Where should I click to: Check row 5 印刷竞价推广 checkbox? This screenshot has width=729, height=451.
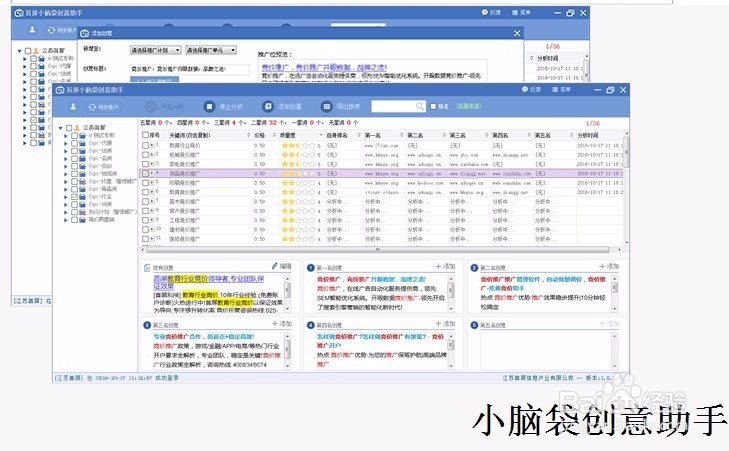145,183
